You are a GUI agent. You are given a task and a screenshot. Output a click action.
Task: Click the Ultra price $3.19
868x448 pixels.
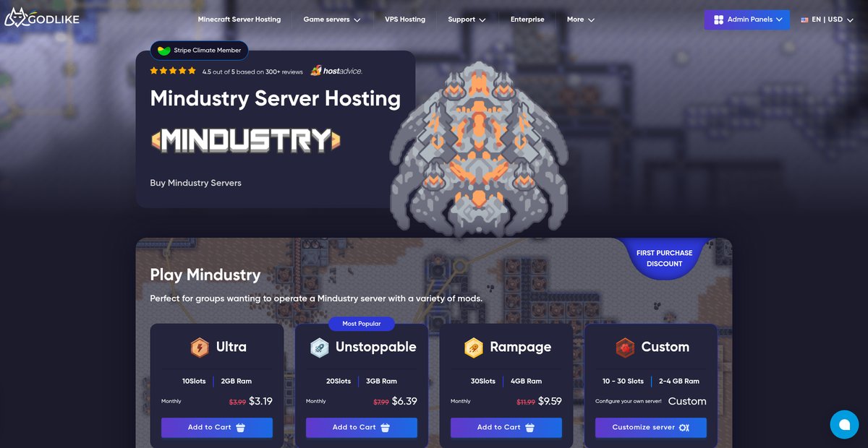click(260, 401)
